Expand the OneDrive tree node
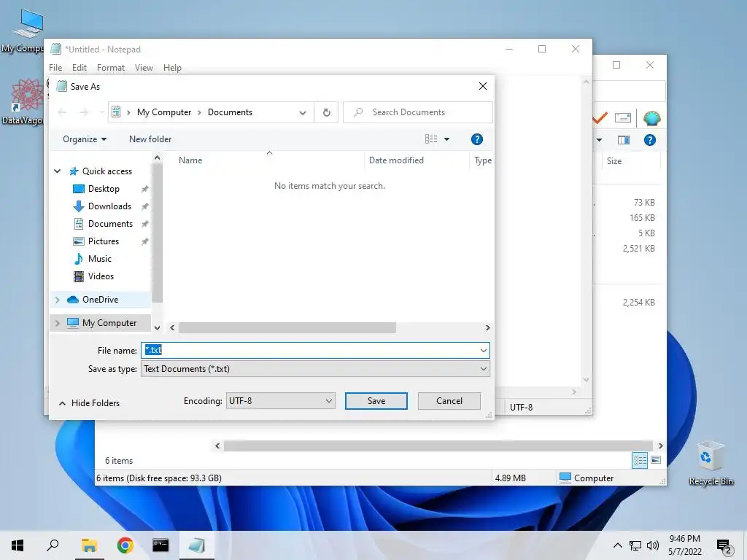 click(57, 300)
